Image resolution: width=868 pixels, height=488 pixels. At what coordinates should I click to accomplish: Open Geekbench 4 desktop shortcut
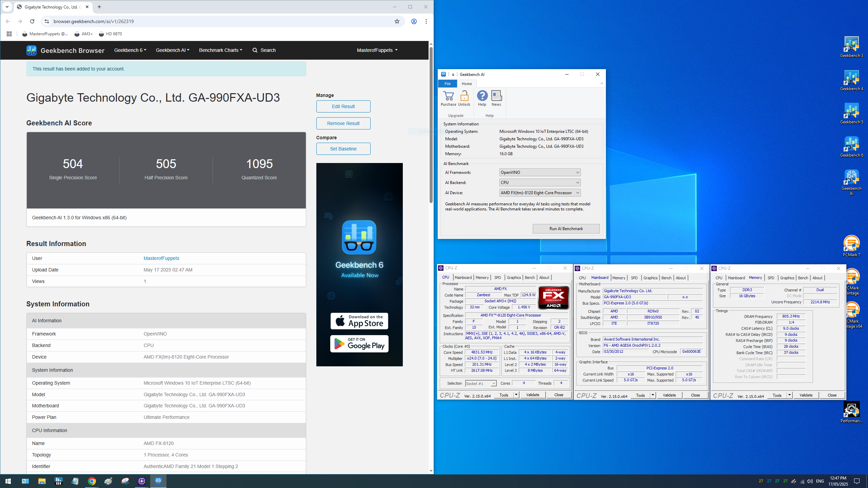tap(851, 80)
